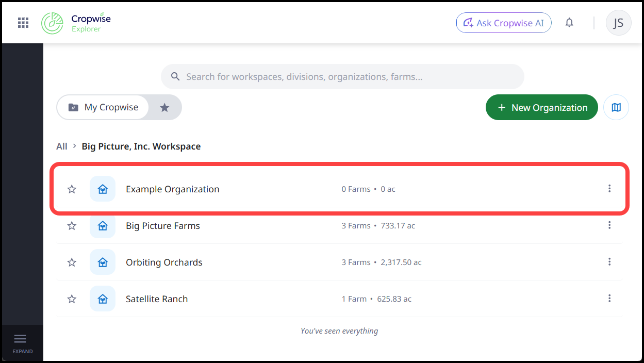Click the search magnifier icon
644x363 pixels.
[x=175, y=77]
